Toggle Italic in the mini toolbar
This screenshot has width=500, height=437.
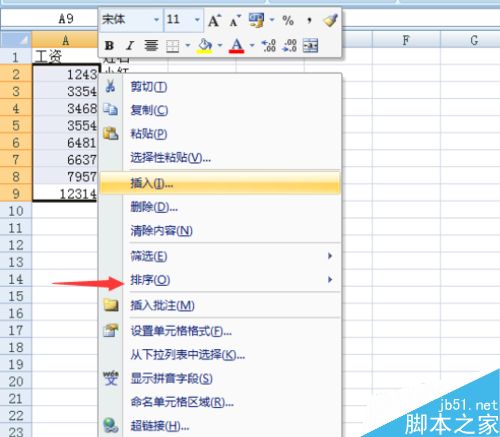point(130,45)
